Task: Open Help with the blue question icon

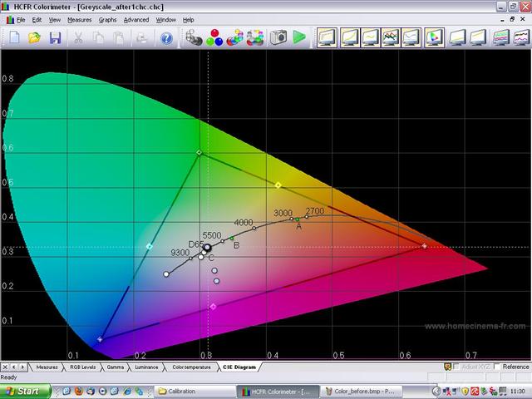Action: pos(166,38)
